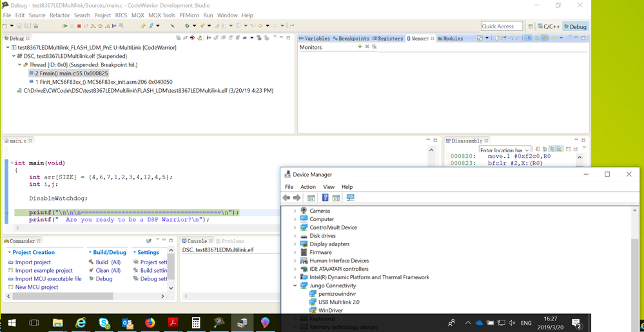
Task: Click the red Terminate button
Action: coord(79,26)
